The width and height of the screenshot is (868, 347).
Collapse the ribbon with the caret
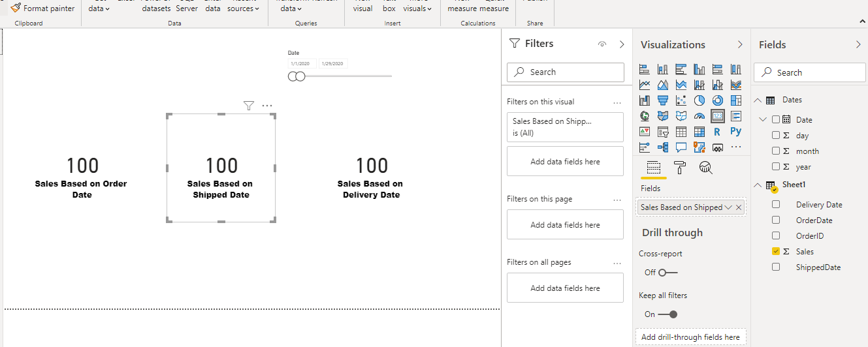coord(862,22)
